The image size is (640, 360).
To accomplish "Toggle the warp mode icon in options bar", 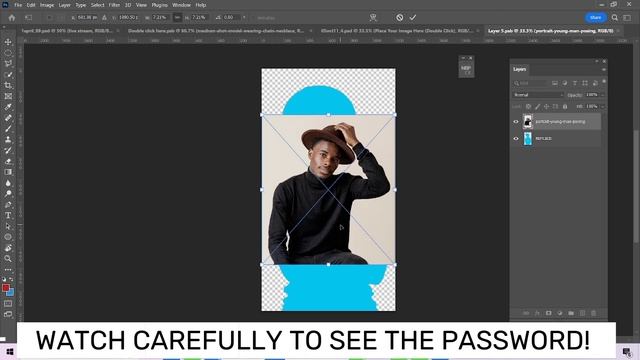I will coord(373,18).
